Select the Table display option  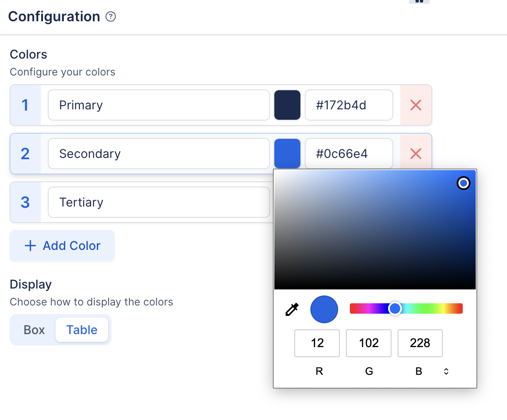[x=82, y=330]
